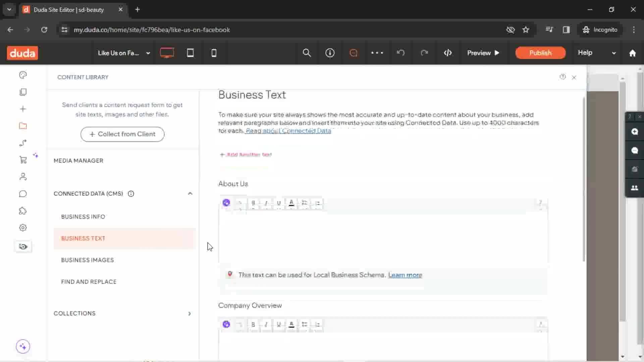The image size is (644, 362).
Task: Open Content Library help question icon
Action: click(563, 77)
